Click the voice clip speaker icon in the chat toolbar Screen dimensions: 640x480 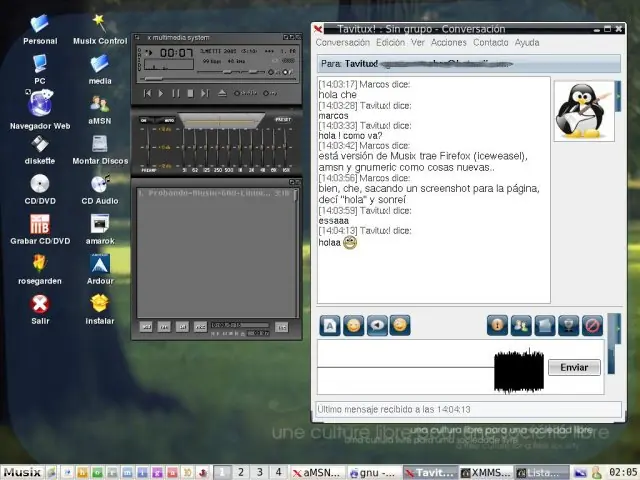point(377,325)
